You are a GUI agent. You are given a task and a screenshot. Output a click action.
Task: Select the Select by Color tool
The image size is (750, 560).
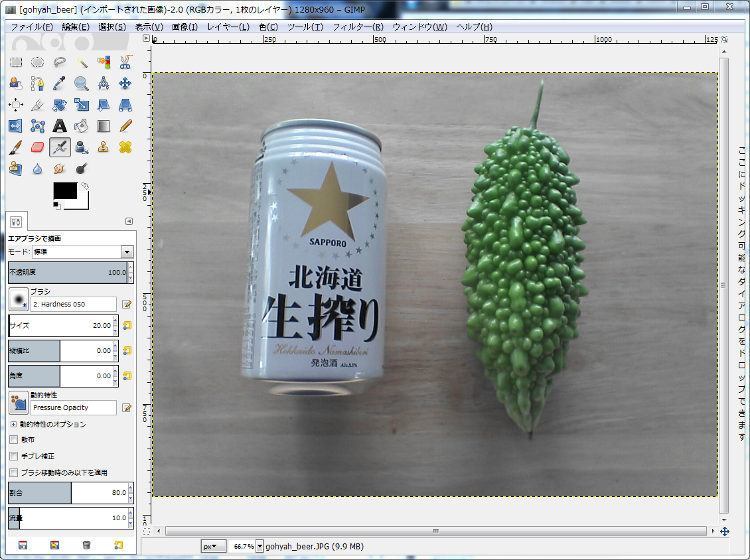click(104, 62)
